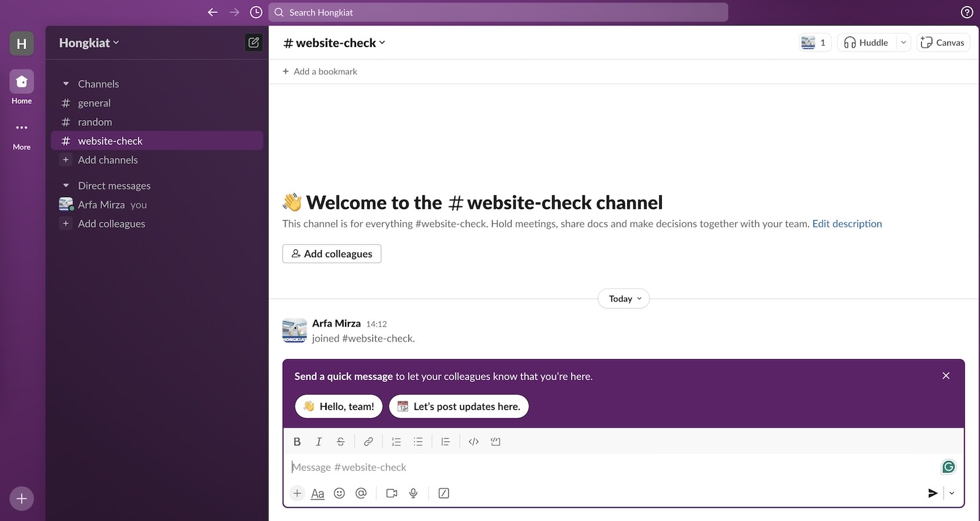Open the Hongkiat workspace dropdown

tap(90, 42)
